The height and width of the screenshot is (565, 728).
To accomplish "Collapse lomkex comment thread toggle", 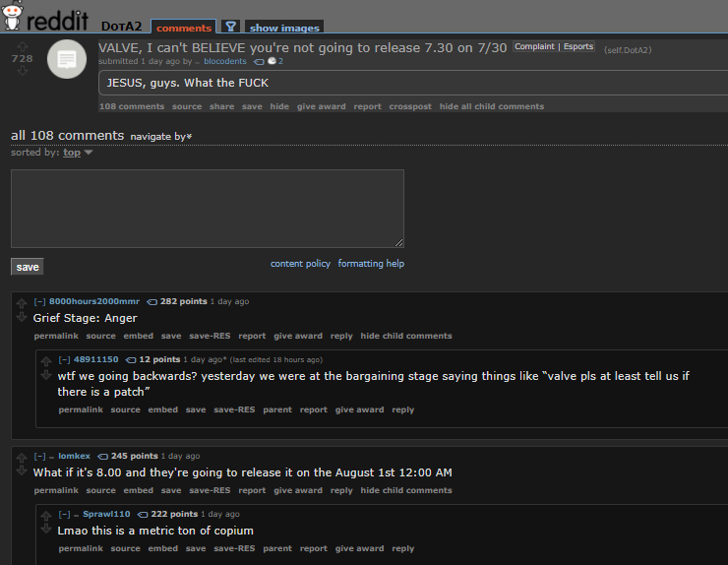I will pyautogui.click(x=39, y=457).
